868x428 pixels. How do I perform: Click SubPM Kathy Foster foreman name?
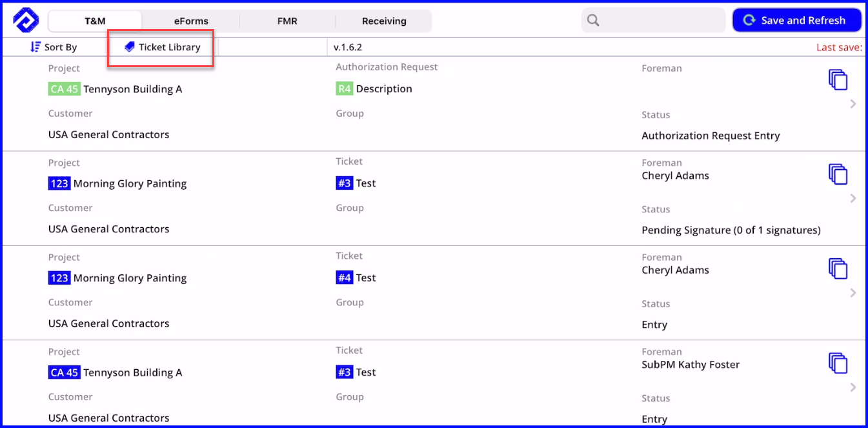[x=691, y=364]
